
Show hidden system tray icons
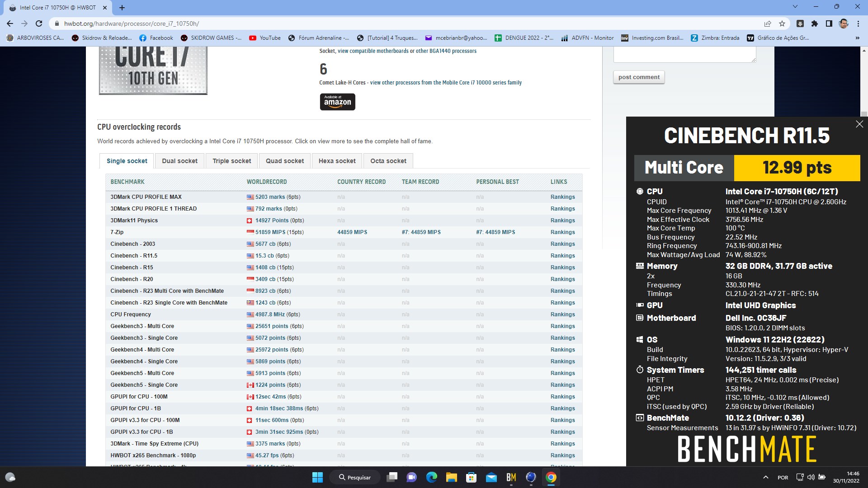tap(765, 477)
